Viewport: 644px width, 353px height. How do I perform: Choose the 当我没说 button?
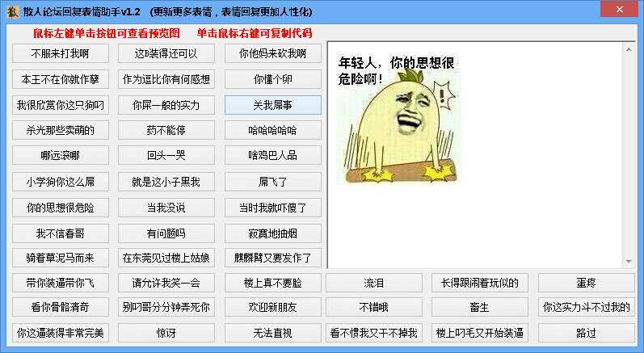click(166, 208)
